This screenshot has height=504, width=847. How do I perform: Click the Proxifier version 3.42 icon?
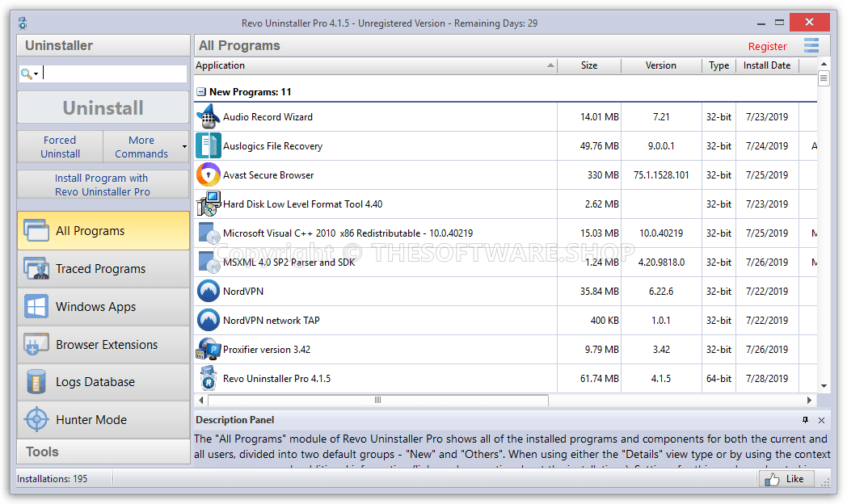coord(209,350)
